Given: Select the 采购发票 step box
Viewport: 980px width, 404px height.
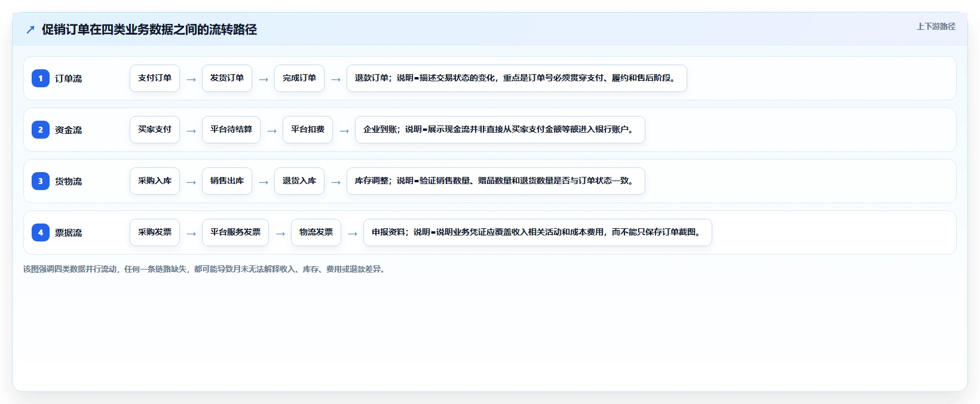Looking at the screenshot, I should tap(155, 232).
